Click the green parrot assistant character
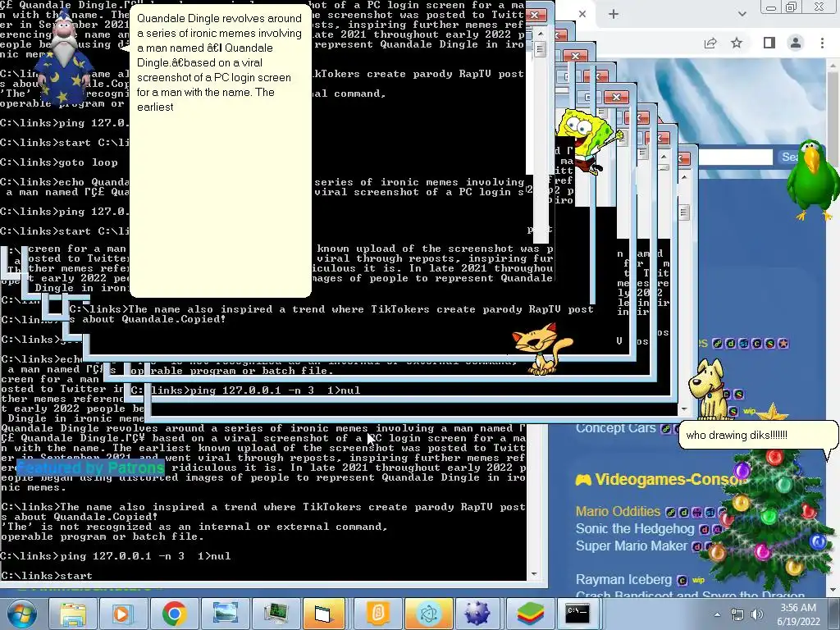840x630 pixels. click(x=813, y=180)
